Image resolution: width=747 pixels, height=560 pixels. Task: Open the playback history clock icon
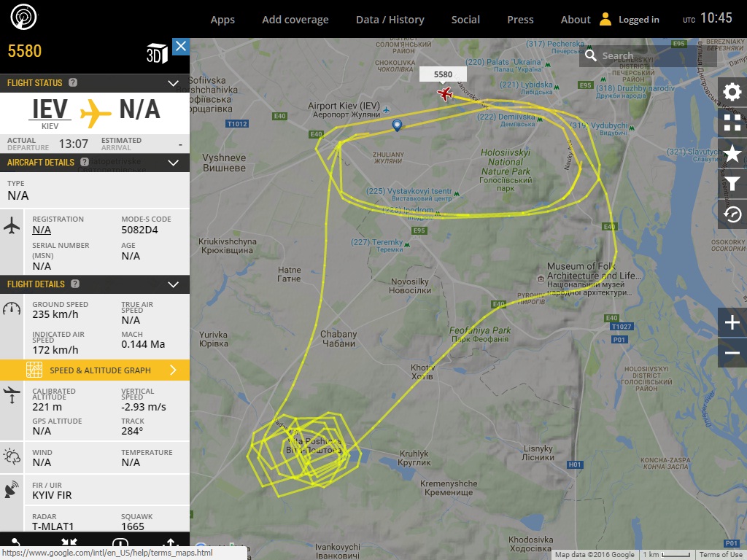pyautogui.click(x=732, y=214)
